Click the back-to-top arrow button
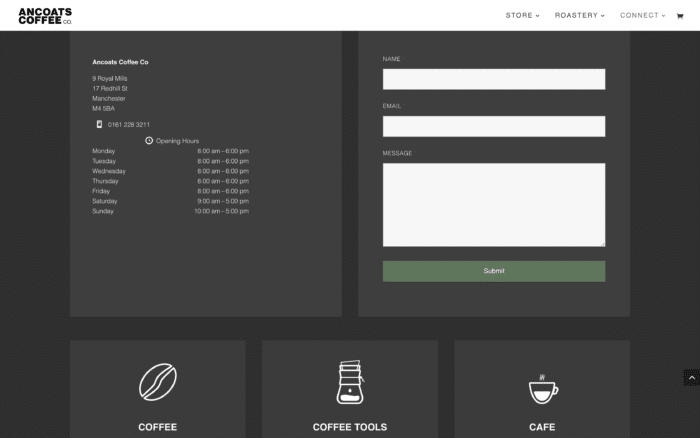Image resolution: width=700 pixels, height=438 pixels. tap(692, 378)
